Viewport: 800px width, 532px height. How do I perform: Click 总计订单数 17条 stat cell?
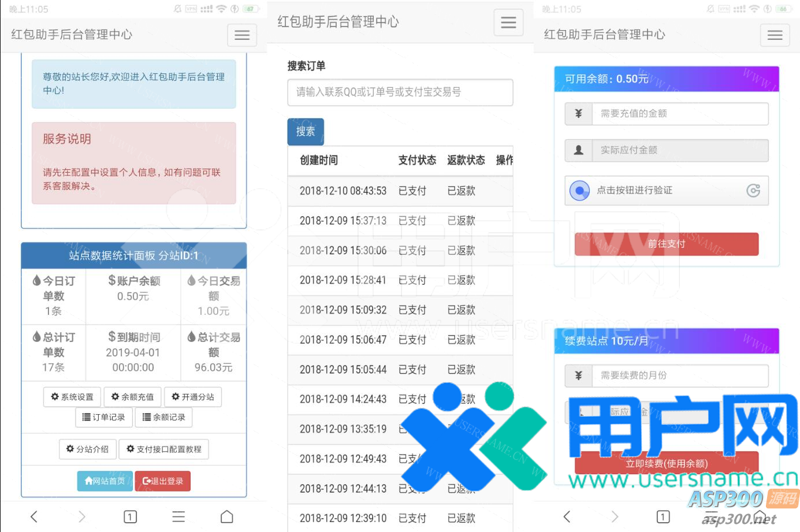(x=54, y=352)
